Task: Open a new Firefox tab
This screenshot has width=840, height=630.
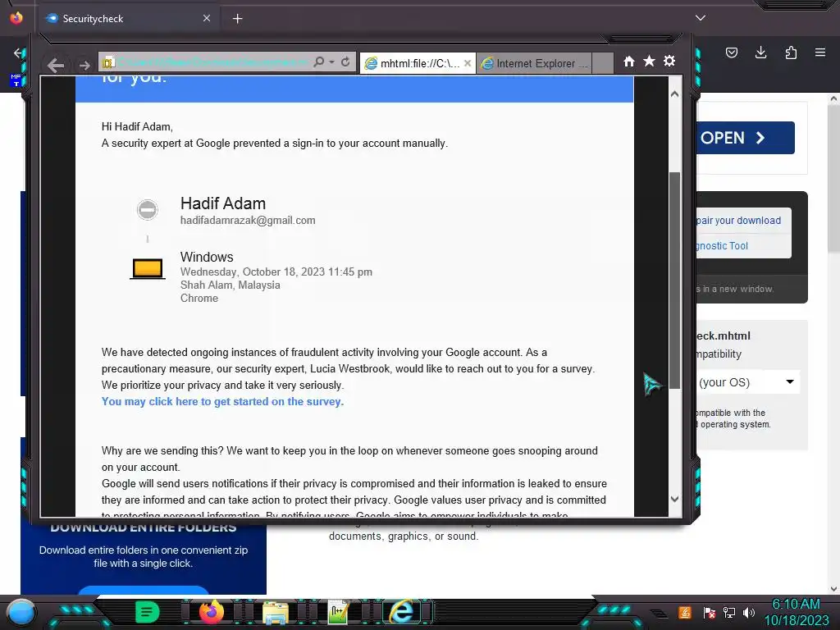Action: click(237, 19)
